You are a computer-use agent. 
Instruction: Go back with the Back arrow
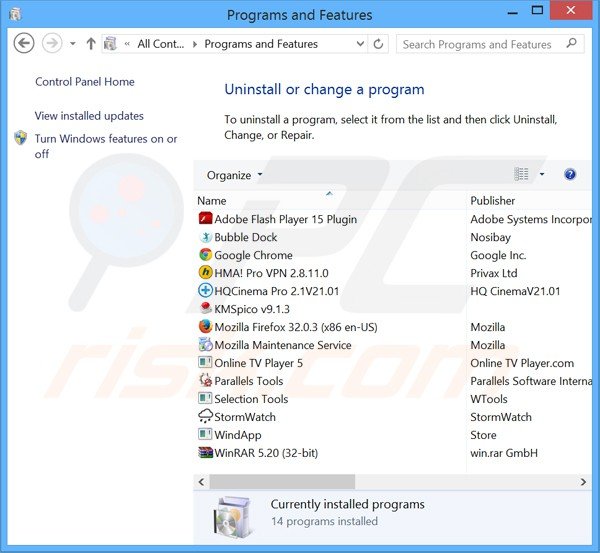click(x=24, y=43)
